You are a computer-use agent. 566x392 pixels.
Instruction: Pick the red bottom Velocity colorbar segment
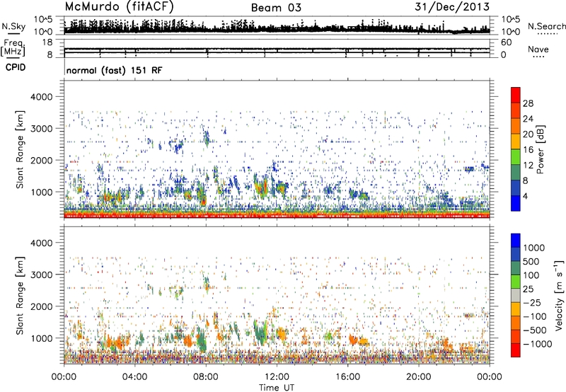pos(516,350)
